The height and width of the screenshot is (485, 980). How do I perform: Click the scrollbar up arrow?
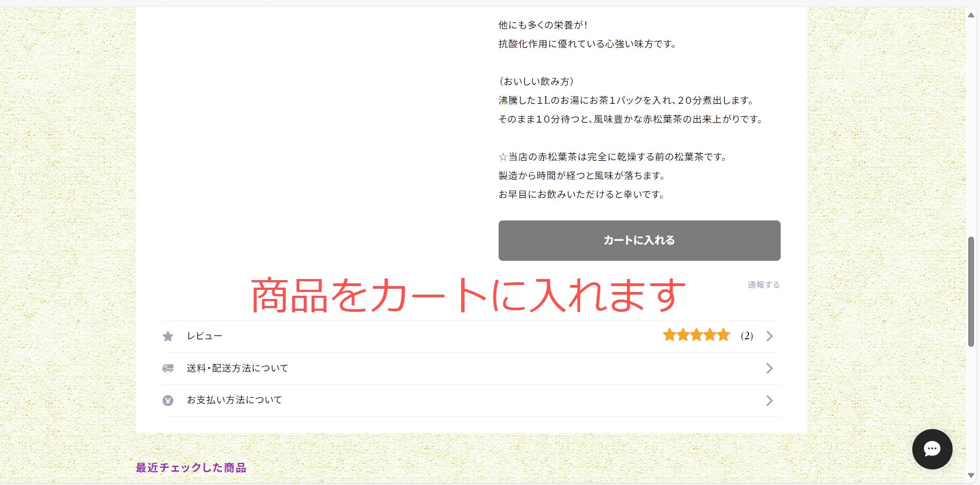coord(971,15)
